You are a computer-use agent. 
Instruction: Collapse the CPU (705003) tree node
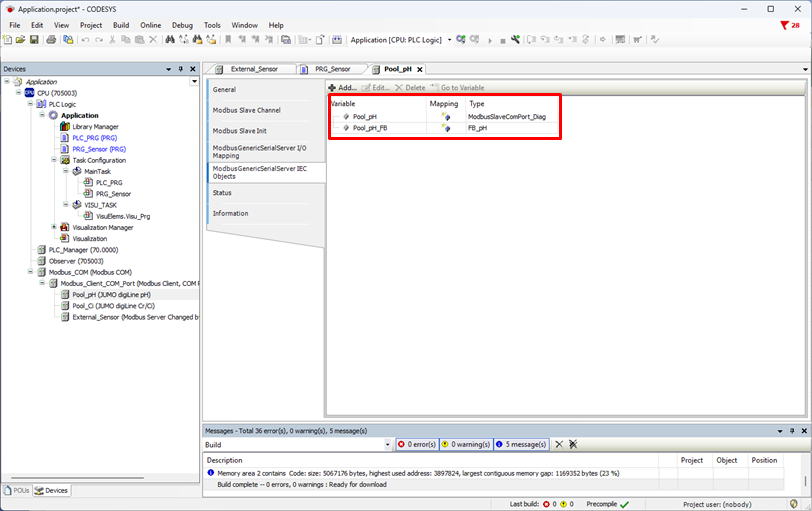[19, 93]
